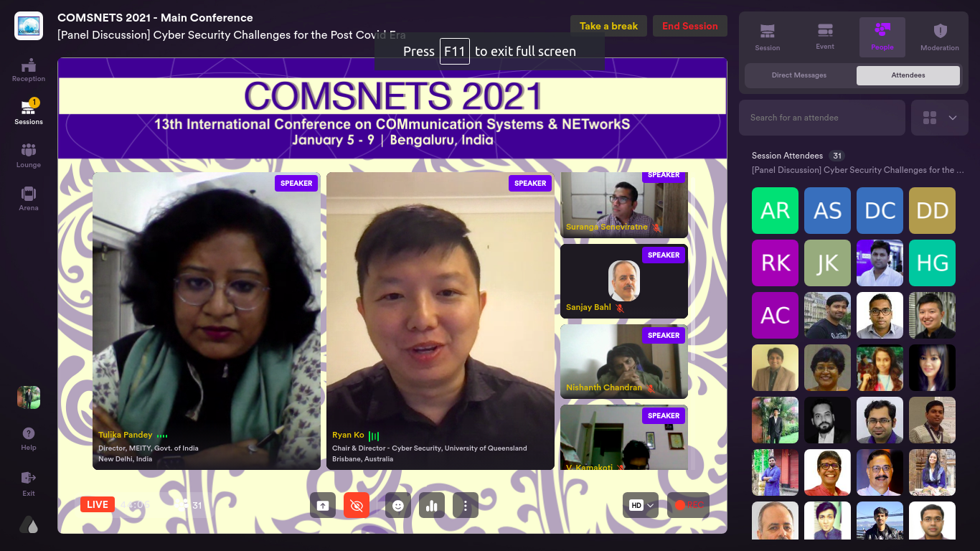Open the Reception area in sidebar

pos(29,70)
